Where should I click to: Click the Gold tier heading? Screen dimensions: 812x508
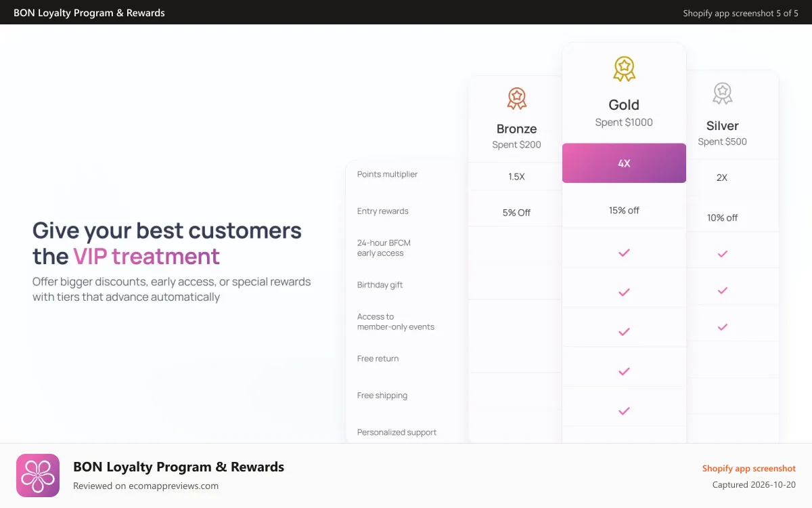point(624,105)
